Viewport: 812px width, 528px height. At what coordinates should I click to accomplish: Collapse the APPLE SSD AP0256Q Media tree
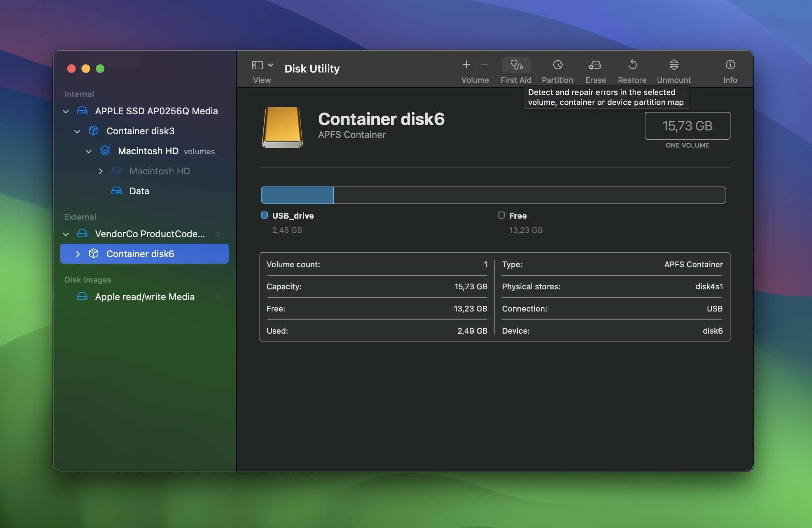coord(66,111)
